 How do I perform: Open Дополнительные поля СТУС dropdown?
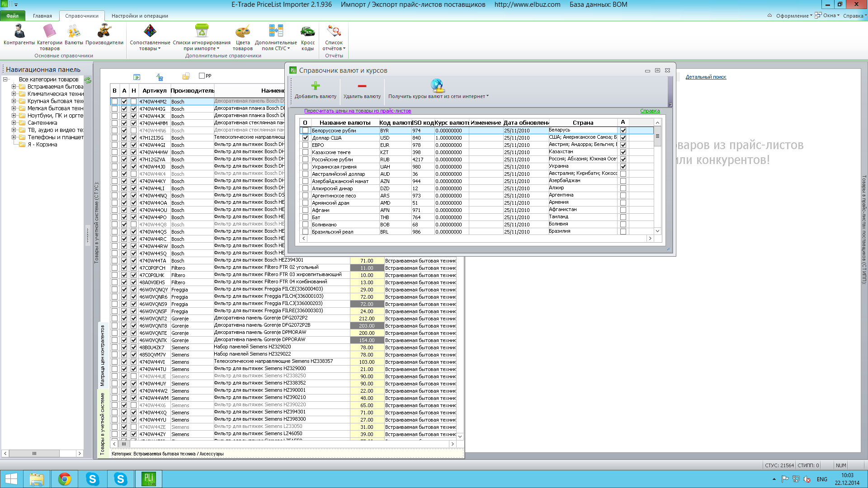276,37
